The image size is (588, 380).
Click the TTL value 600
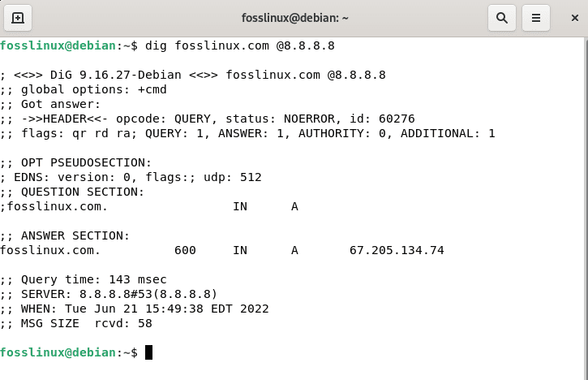click(x=185, y=250)
